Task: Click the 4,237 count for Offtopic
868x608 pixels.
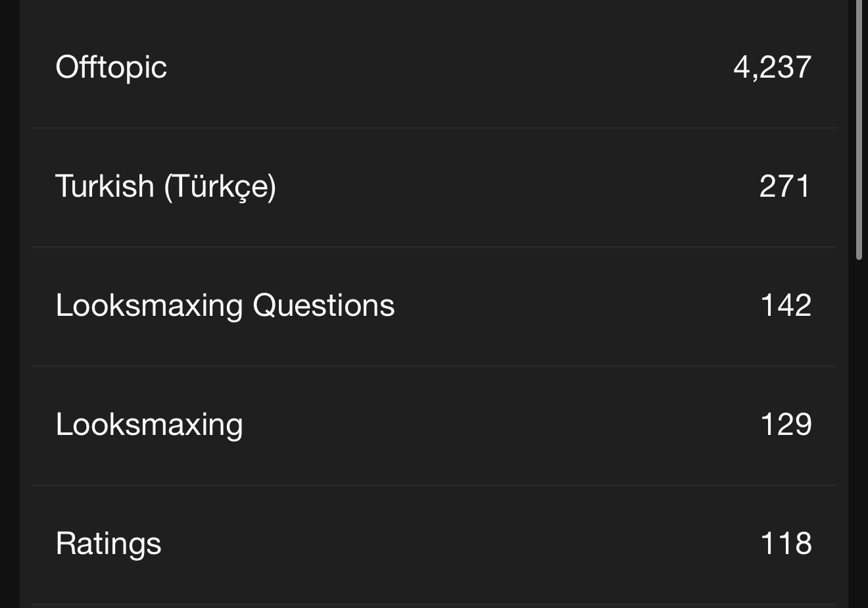Action: 772,67
